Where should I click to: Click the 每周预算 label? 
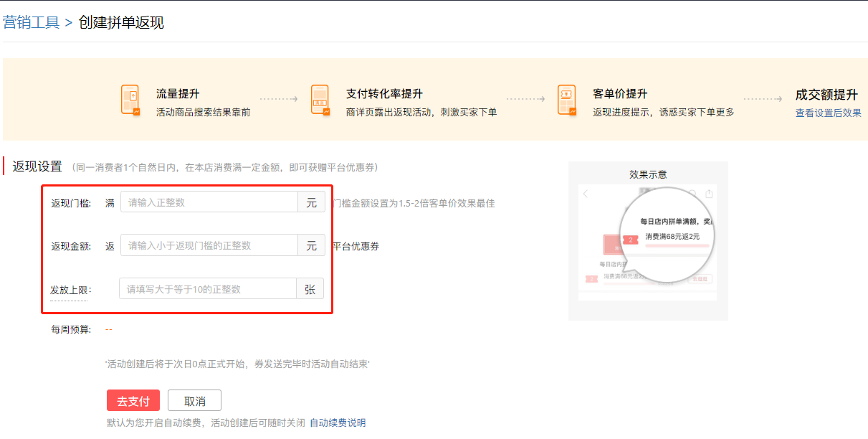pos(71,330)
